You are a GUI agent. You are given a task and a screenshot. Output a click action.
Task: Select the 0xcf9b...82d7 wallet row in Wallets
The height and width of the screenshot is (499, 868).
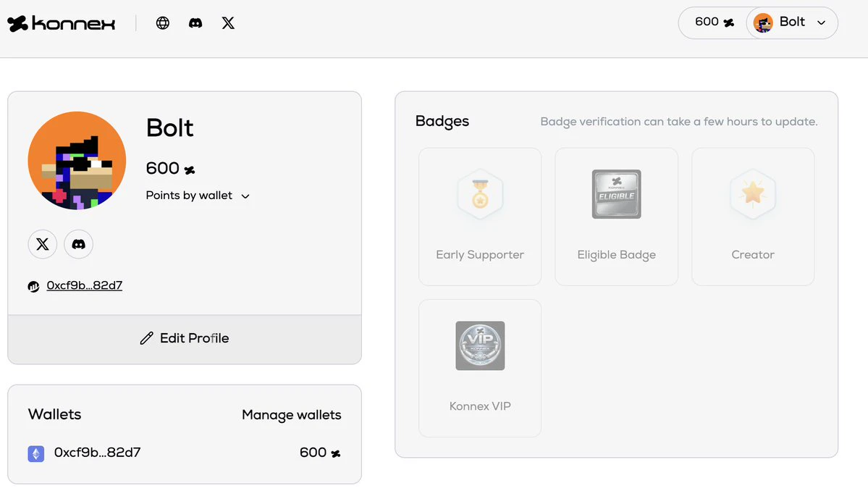click(x=185, y=453)
